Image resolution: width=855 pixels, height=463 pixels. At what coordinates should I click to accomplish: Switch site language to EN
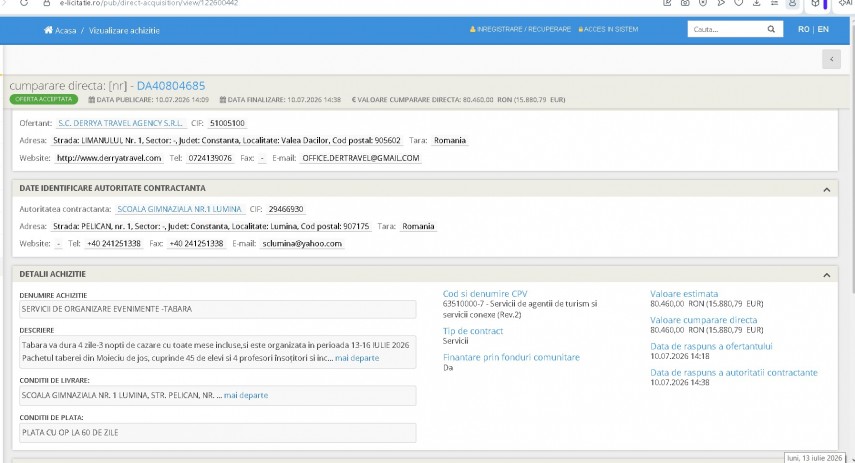pos(823,29)
